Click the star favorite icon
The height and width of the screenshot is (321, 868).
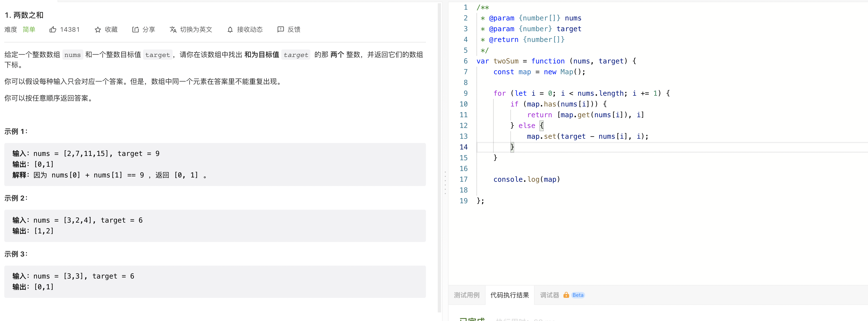pyautogui.click(x=98, y=30)
